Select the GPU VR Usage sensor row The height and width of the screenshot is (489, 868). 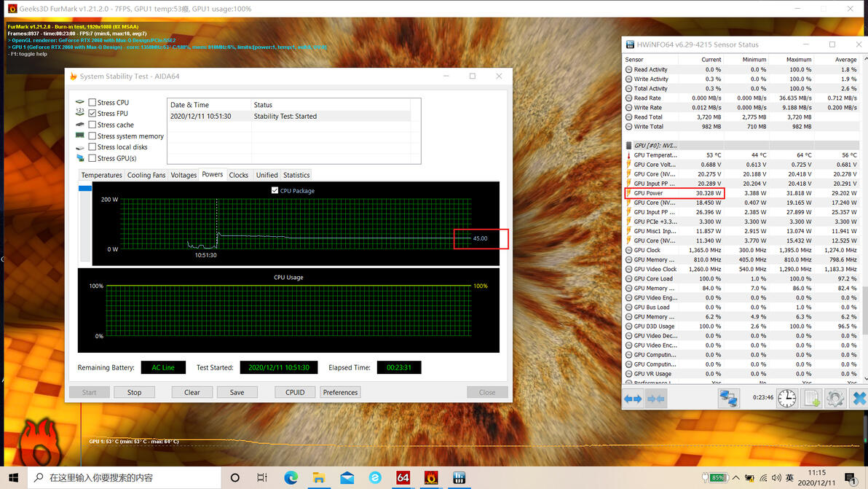742,374
